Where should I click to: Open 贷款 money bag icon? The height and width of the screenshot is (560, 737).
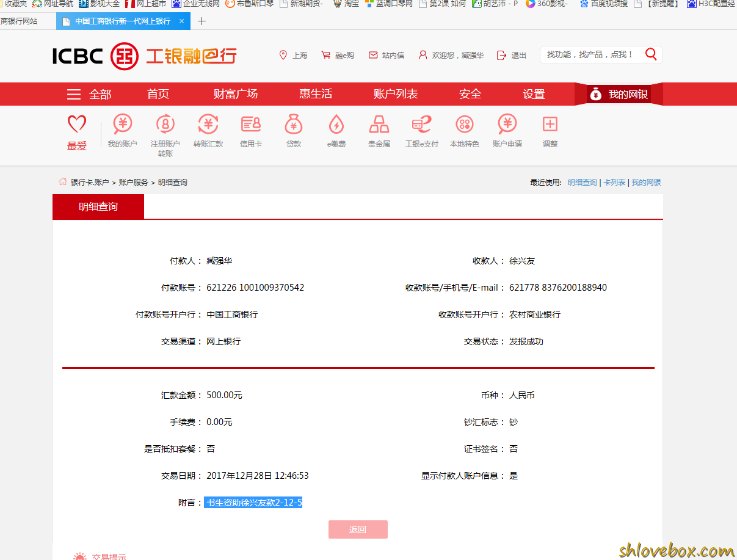[x=294, y=131]
